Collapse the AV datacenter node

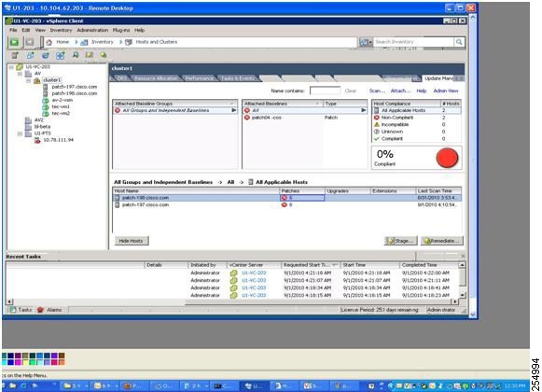click(20, 74)
